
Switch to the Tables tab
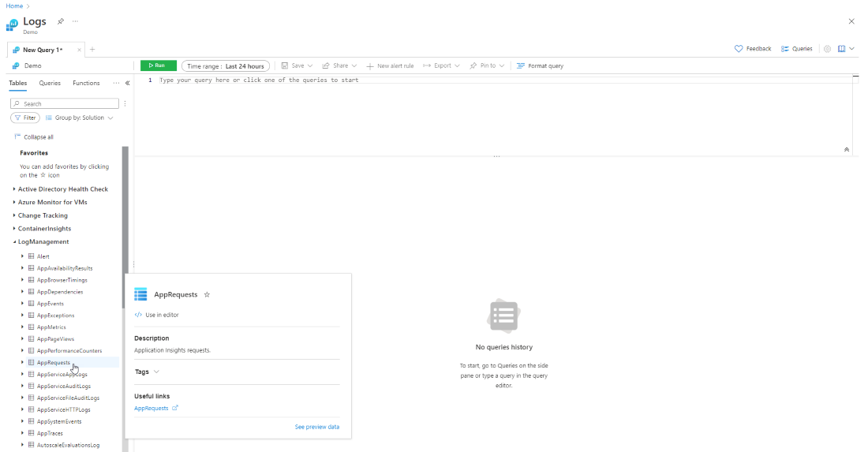pos(17,83)
